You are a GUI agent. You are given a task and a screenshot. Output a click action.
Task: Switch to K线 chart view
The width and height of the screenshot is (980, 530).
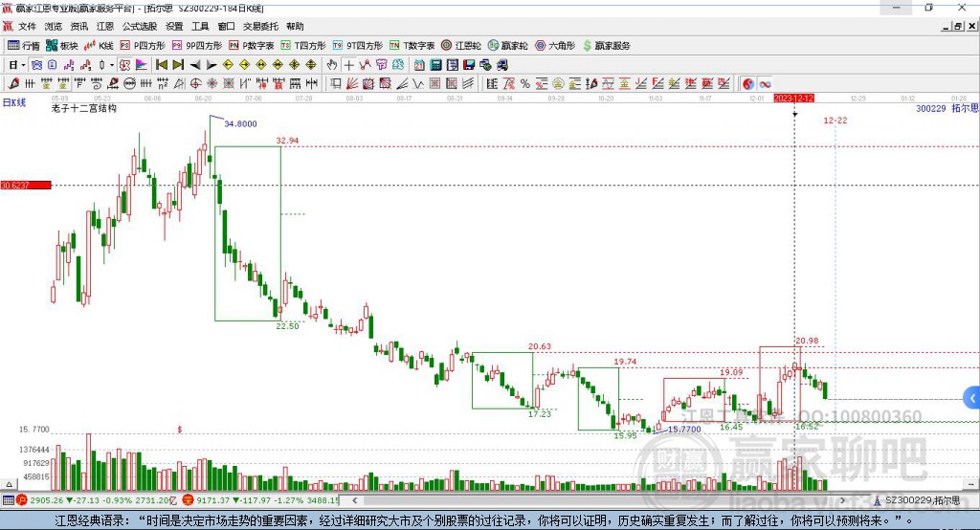coord(99,46)
